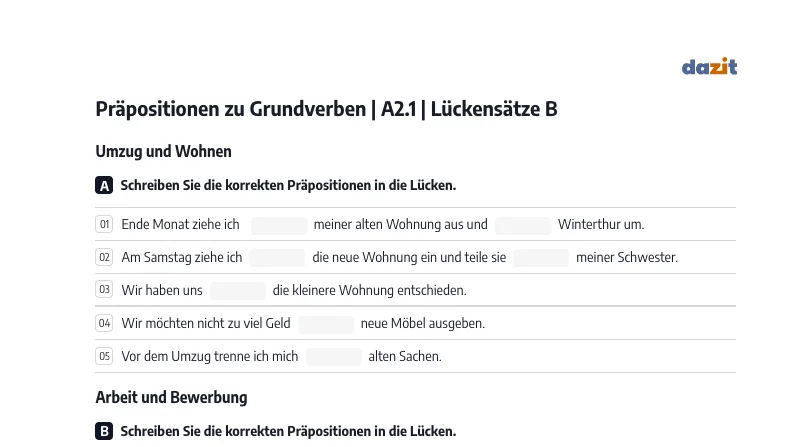Image resolution: width=794 pixels, height=447 pixels.
Task: Click the gap before 'neue Möbel ausgeben'
Action: click(326, 324)
